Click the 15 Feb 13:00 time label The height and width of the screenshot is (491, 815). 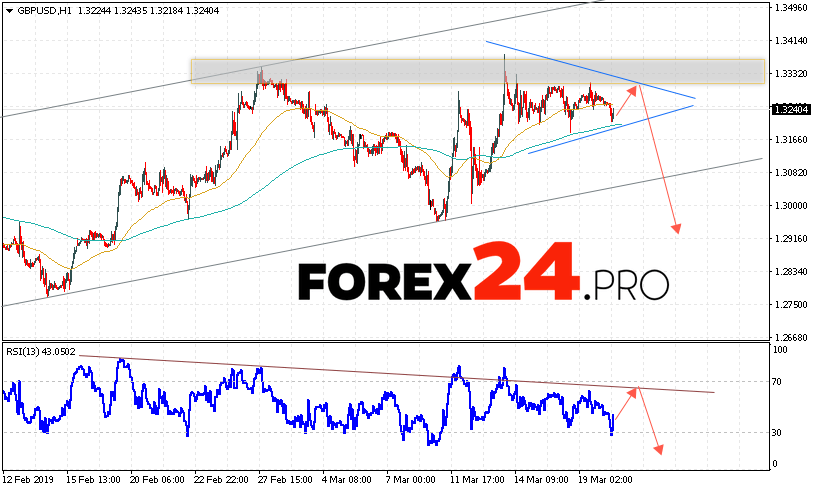coord(94,480)
